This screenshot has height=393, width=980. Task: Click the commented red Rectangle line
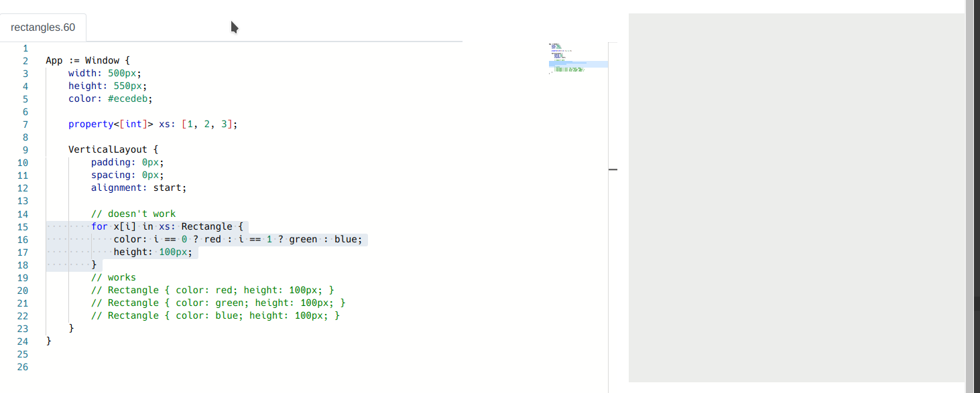212,290
